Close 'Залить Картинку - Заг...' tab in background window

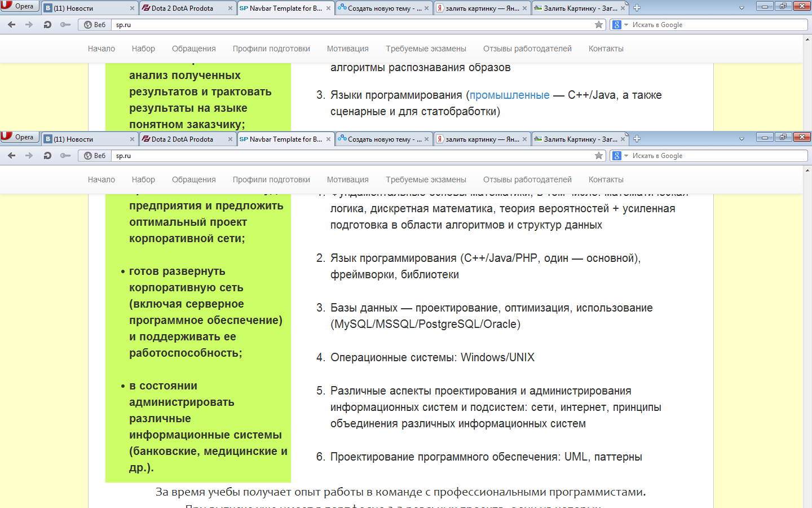[x=623, y=8]
